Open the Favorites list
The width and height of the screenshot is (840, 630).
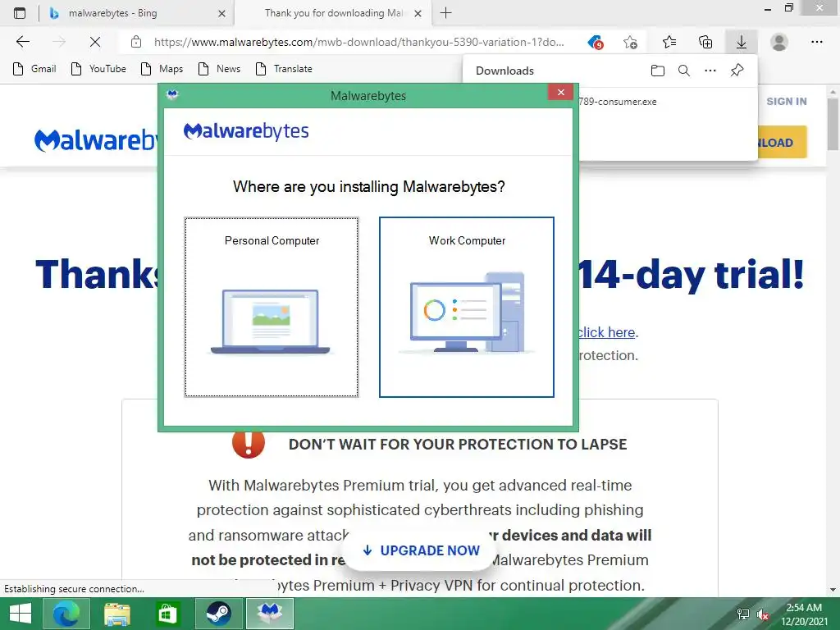pyautogui.click(x=669, y=42)
